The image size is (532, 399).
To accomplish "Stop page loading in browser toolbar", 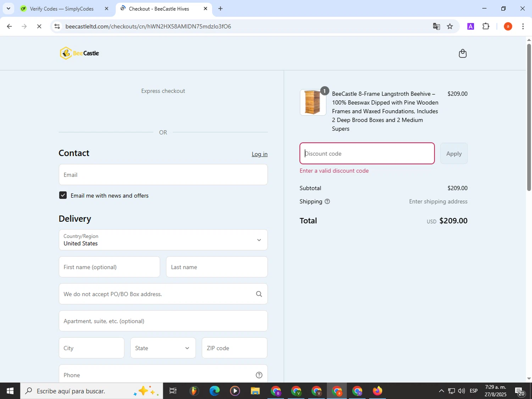I will coord(39,26).
